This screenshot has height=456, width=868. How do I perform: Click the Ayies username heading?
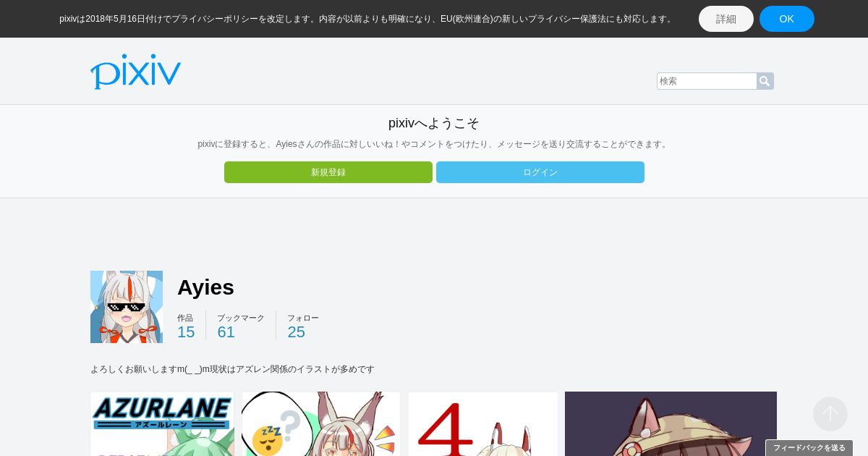(x=205, y=287)
